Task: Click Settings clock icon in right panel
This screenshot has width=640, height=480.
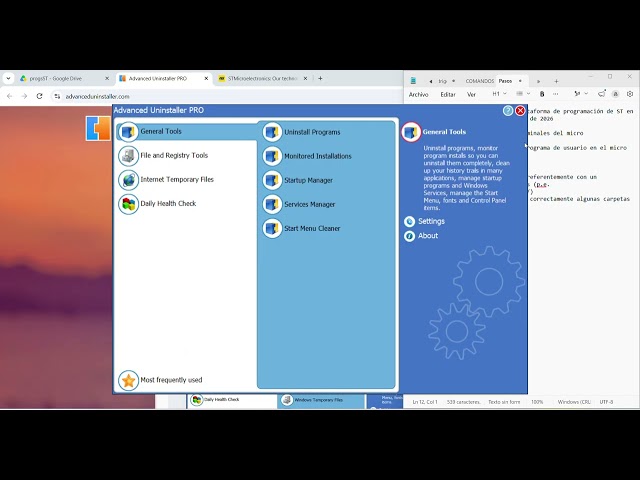Action: pos(409,221)
